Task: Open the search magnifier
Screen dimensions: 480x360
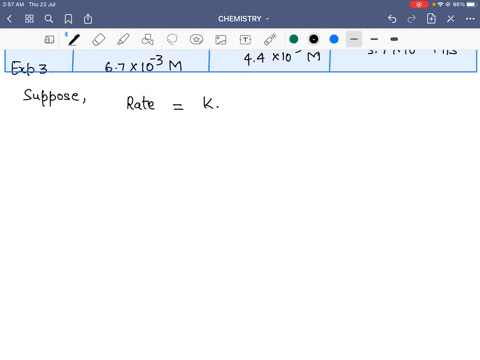Action: click(49, 19)
